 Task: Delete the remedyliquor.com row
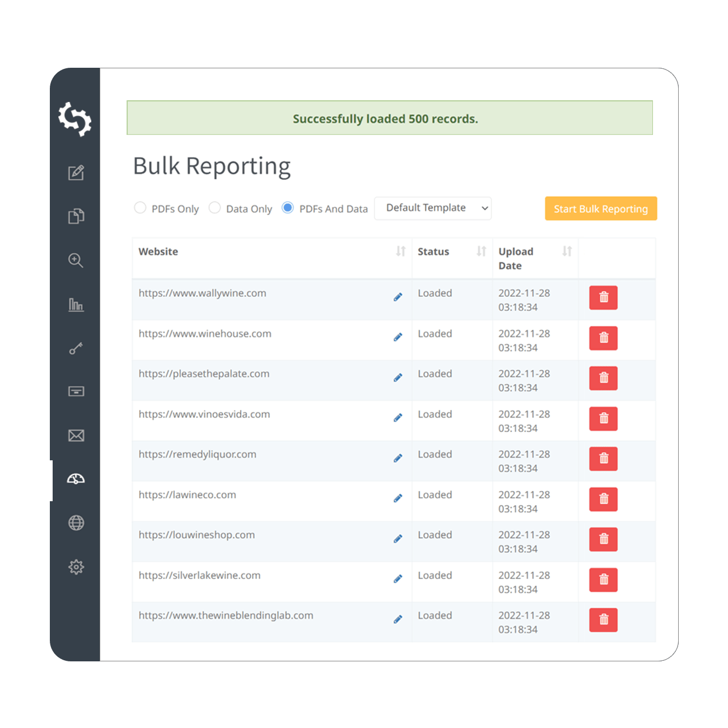pos(603,459)
